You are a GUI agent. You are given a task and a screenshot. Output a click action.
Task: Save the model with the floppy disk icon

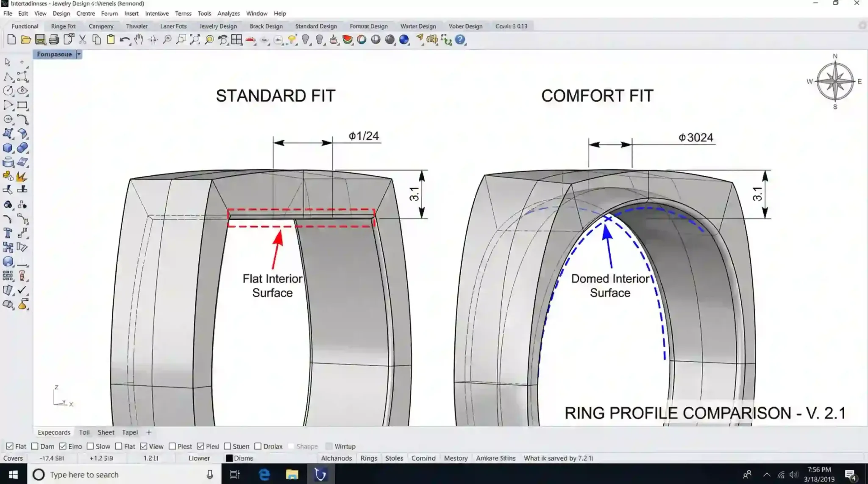40,40
